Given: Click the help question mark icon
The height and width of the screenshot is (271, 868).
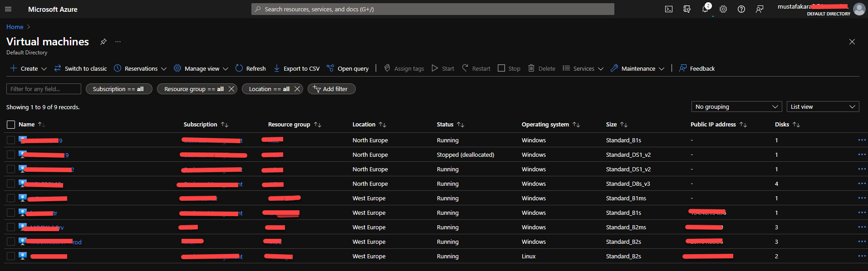Looking at the screenshot, I should click(741, 9).
